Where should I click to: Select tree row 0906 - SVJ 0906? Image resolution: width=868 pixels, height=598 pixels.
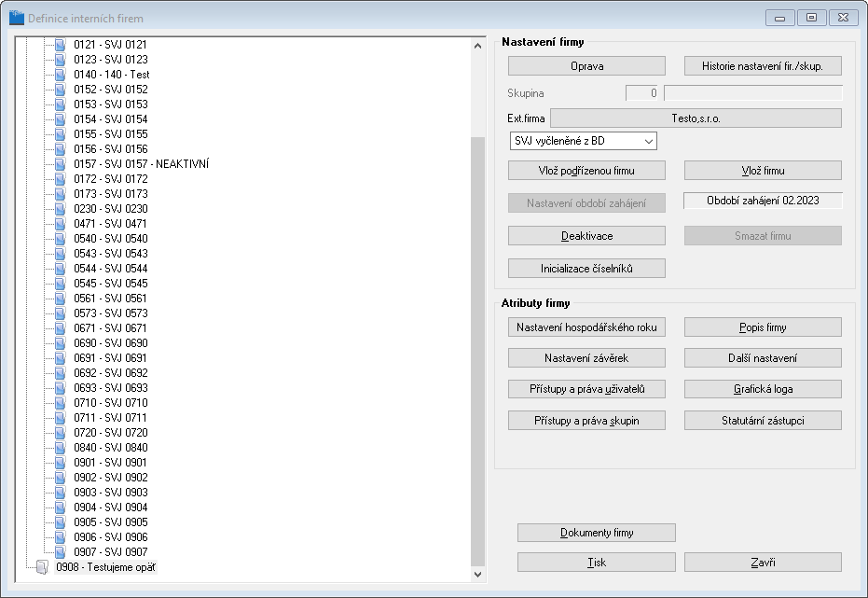[x=111, y=537]
